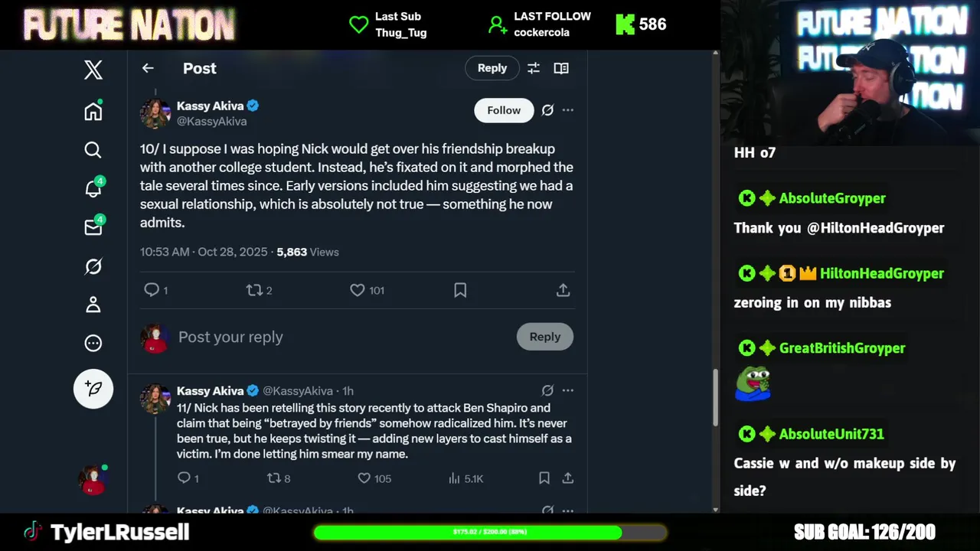Open the Search explore icon
Screen dimensions: 980x551
pyautogui.click(x=93, y=150)
